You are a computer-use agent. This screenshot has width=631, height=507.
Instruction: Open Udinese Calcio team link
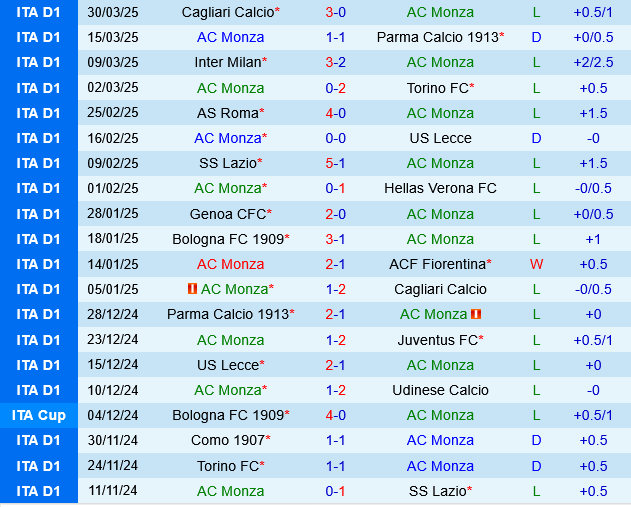pyautogui.click(x=440, y=390)
